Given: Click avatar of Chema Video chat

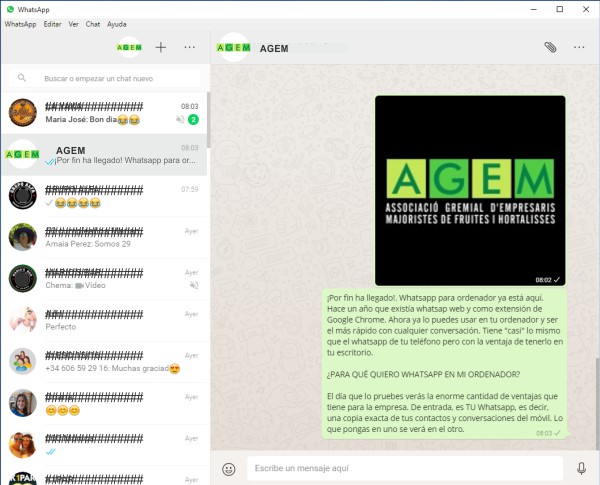Looking at the screenshot, I should click(23, 278).
